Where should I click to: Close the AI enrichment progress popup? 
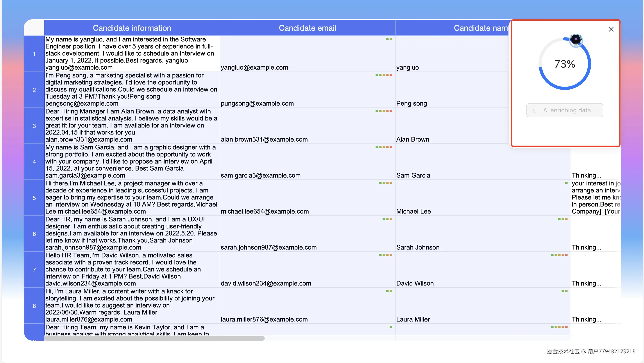click(611, 30)
